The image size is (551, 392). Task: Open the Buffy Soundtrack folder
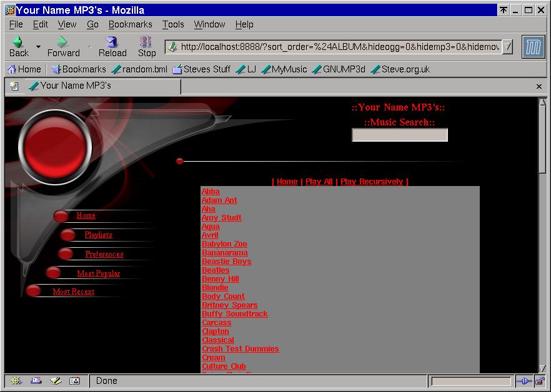coord(235,314)
